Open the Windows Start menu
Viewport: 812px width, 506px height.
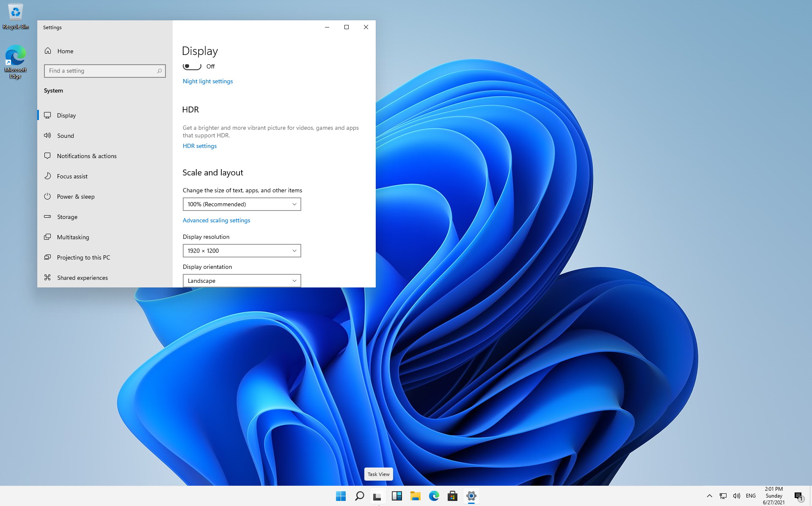(341, 496)
